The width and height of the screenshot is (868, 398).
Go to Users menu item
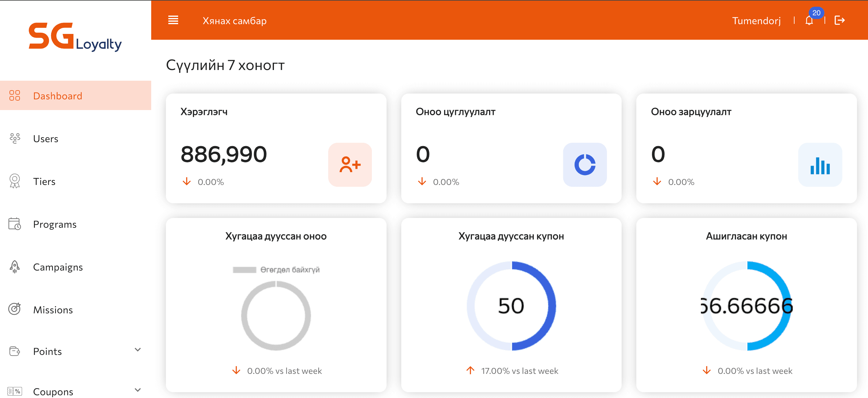click(x=76, y=138)
